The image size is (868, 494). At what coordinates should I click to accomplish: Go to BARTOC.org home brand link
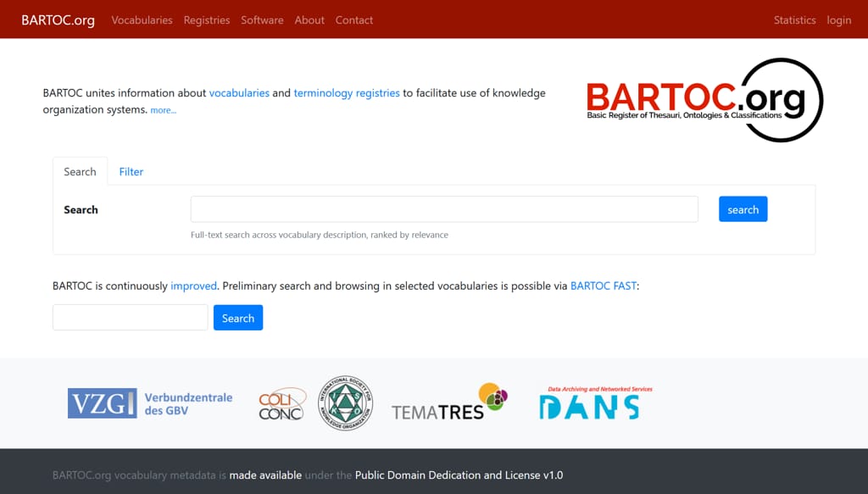point(58,20)
